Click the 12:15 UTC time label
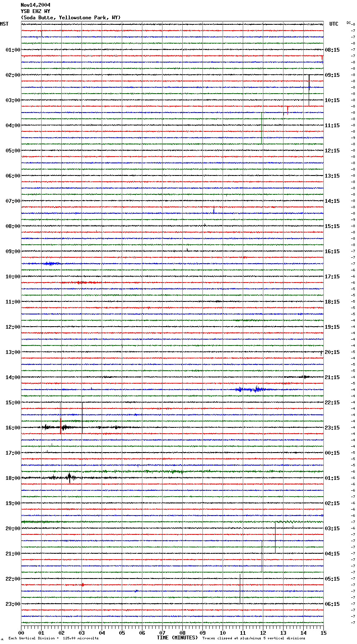Image resolution: width=357 pixels, height=644 pixels. 332,151
